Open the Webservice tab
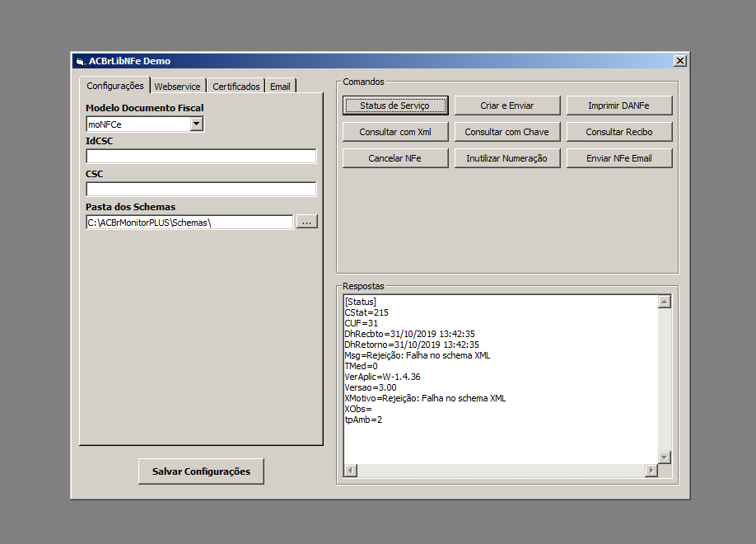756x544 pixels. pyautogui.click(x=177, y=87)
